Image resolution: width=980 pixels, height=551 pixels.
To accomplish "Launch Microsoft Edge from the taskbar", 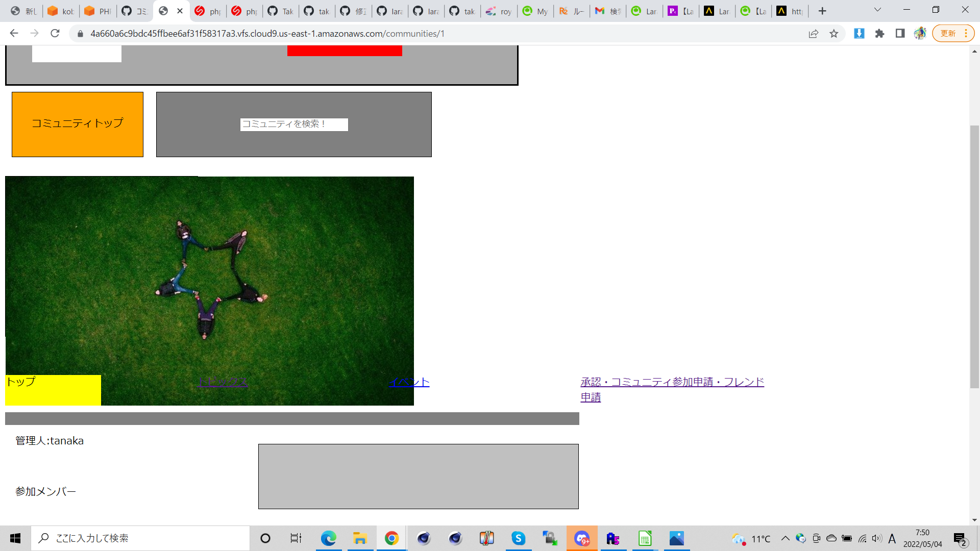I will click(x=328, y=538).
